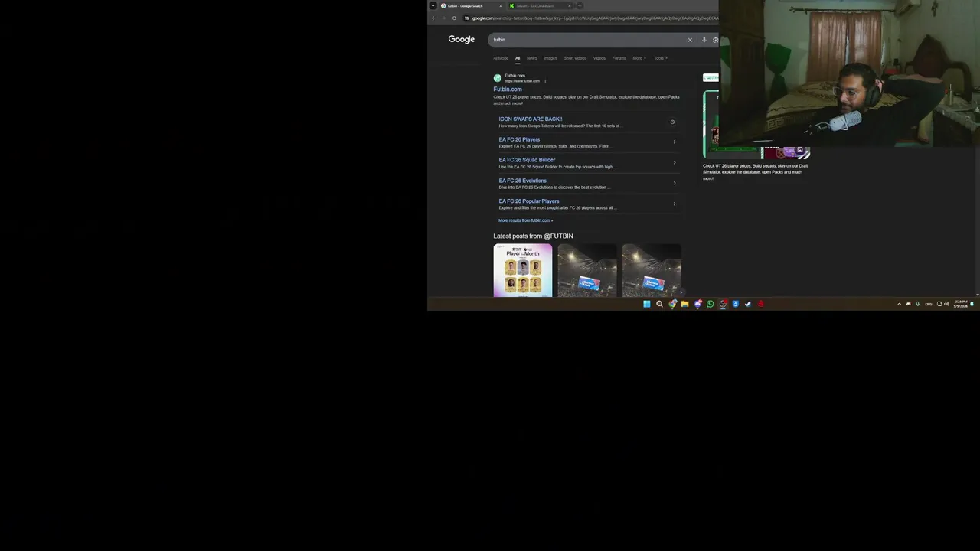The height and width of the screenshot is (551, 980).
Task: Open WhatsApp from the taskbar
Action: tap(710, 304)
